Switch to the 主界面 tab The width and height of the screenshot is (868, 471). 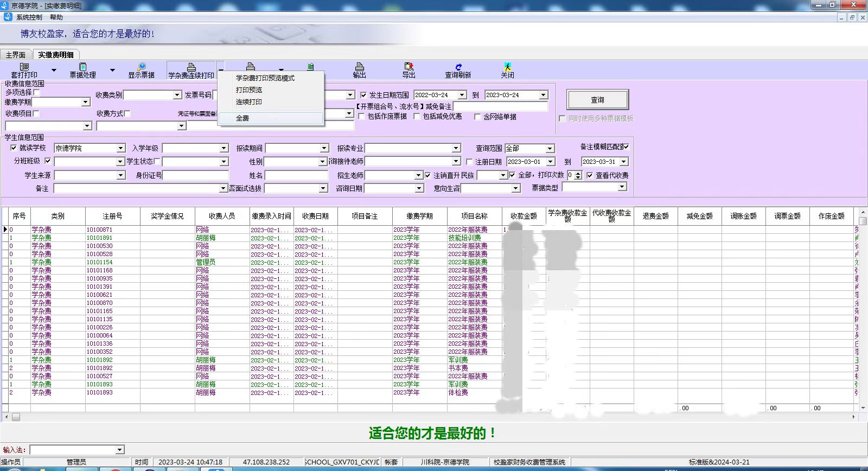pos(16,55)
